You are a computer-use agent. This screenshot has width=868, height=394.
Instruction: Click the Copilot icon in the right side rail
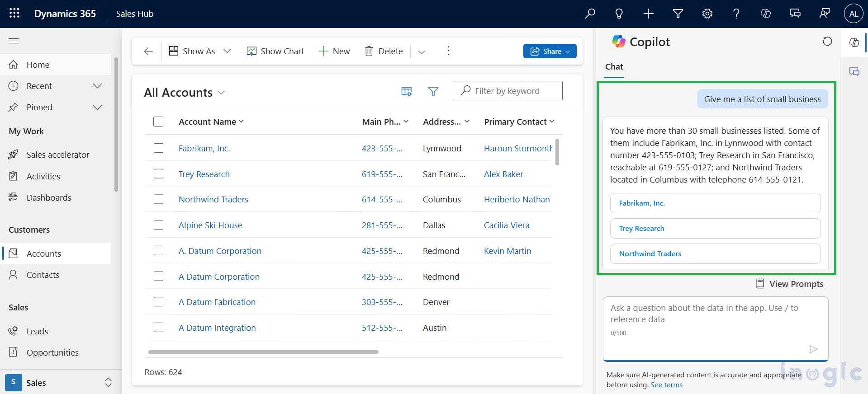click(854, 42)
